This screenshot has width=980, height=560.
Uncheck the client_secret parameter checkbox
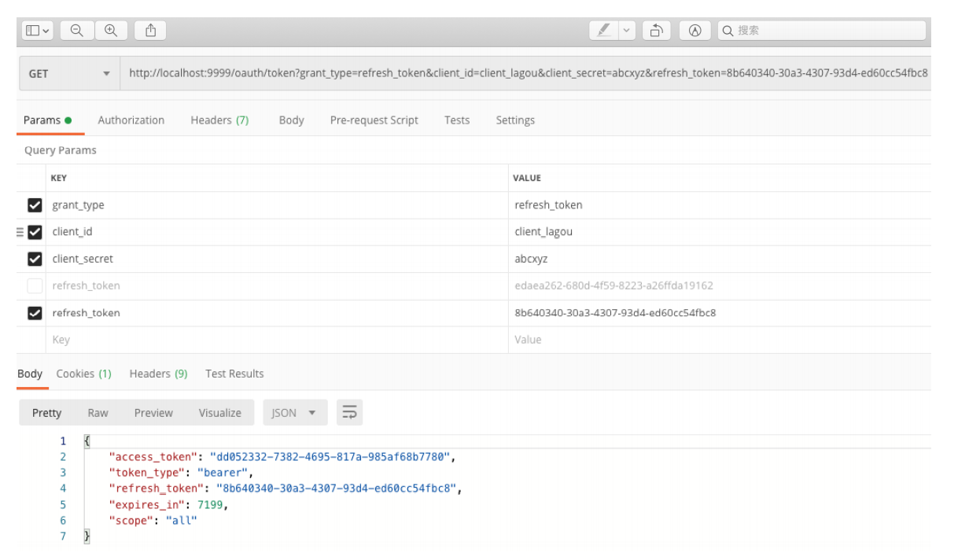pos(35,259)
